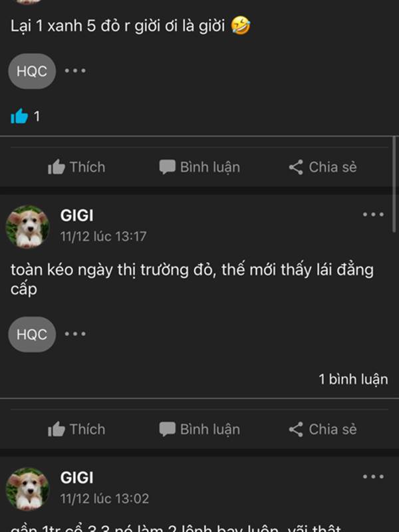
Task: Open GIGI profile name on 13:02 post
Action: (x=76, y=477)
